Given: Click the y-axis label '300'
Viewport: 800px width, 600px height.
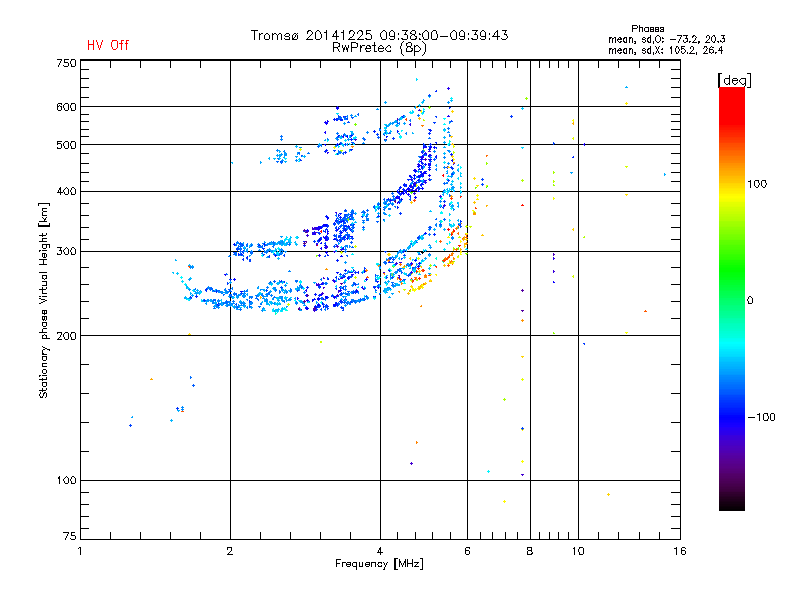Looking at the screenshot, I should click(67, 252).
